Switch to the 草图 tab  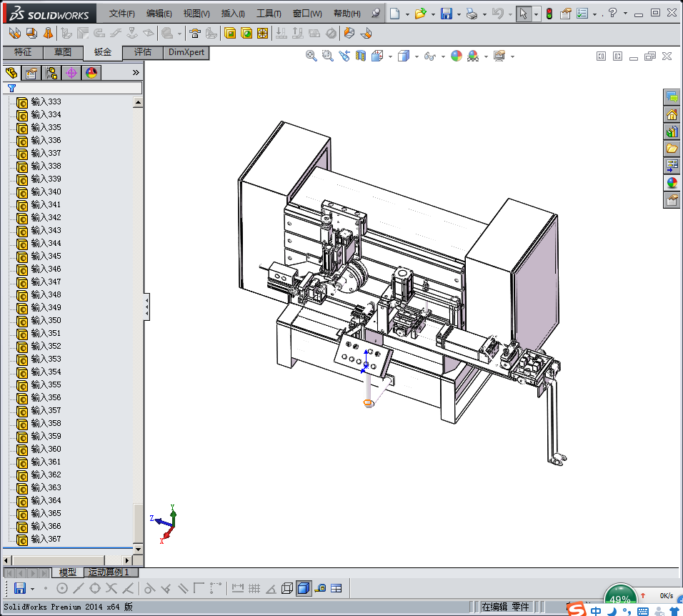(x=63, y=52)
